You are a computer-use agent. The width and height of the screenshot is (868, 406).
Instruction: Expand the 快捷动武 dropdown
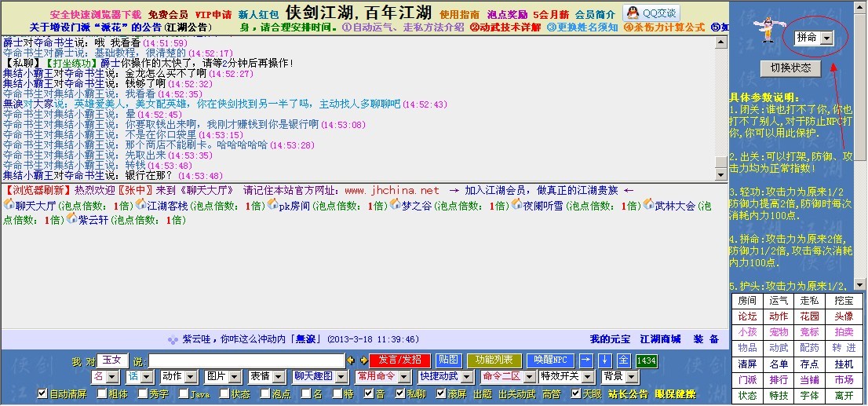446,377
